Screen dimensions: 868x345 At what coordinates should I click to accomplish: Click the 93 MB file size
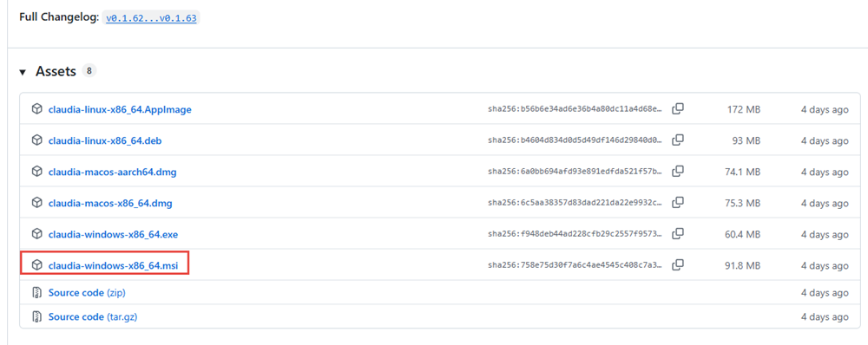point(746,141)
